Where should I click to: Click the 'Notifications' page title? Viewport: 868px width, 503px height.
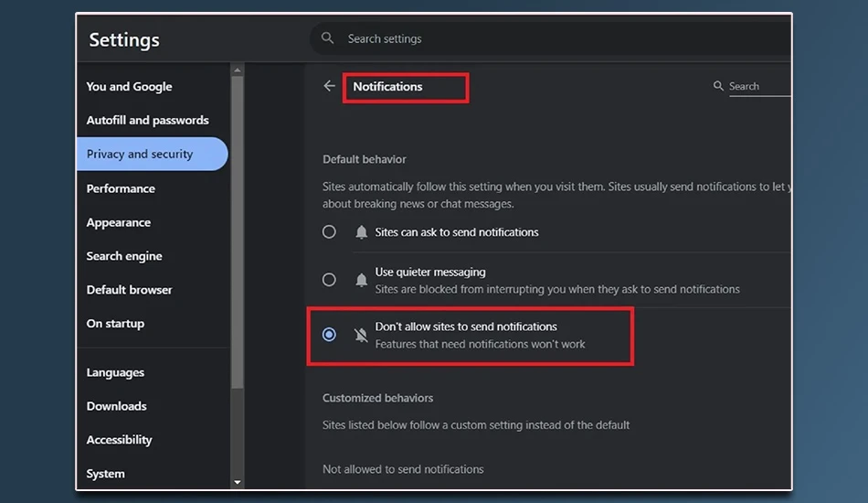(387, 86)
